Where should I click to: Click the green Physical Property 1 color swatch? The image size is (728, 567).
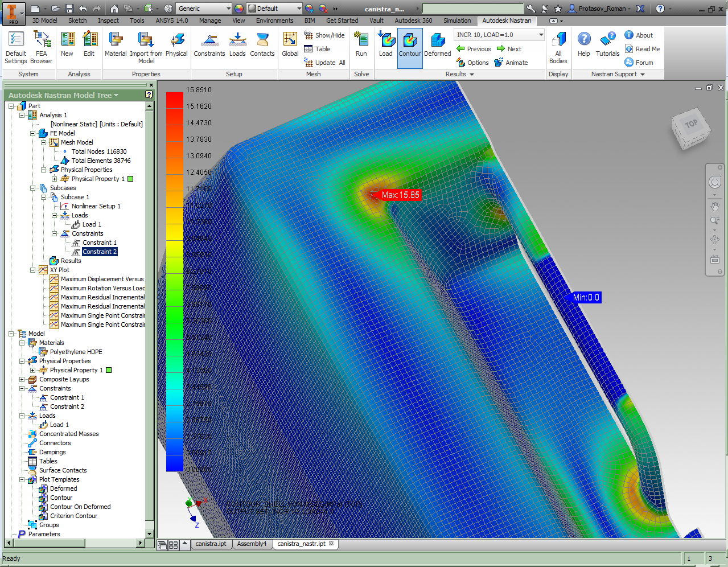tap(130, 179)
